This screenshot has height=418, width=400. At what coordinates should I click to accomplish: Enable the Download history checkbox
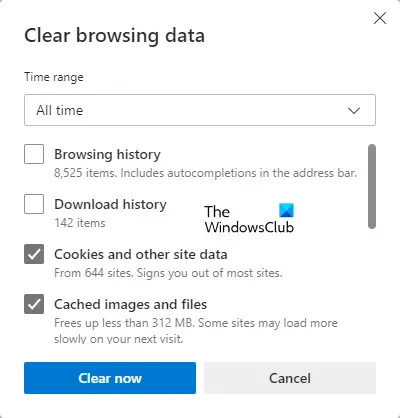tap(34, 204)
